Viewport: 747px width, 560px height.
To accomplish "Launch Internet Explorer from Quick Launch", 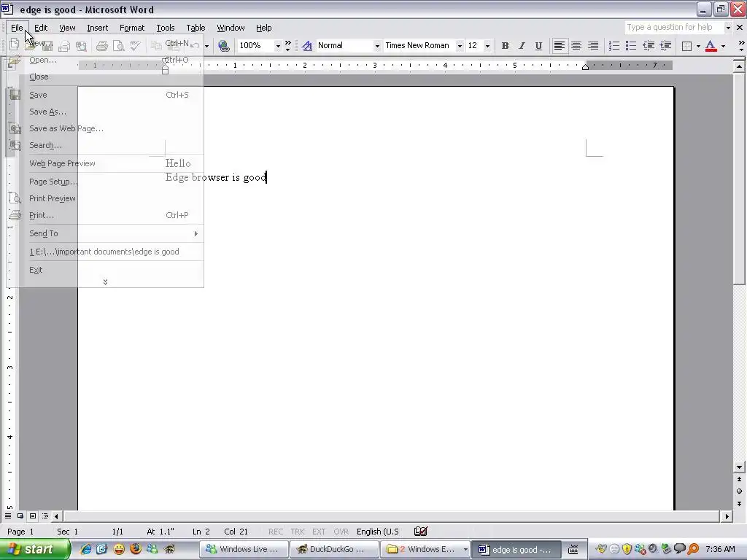I will (x=86, y=549).
